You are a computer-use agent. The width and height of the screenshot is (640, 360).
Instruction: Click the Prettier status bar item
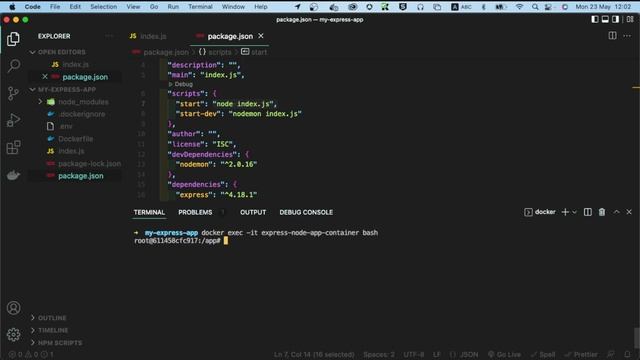point(581,354)
